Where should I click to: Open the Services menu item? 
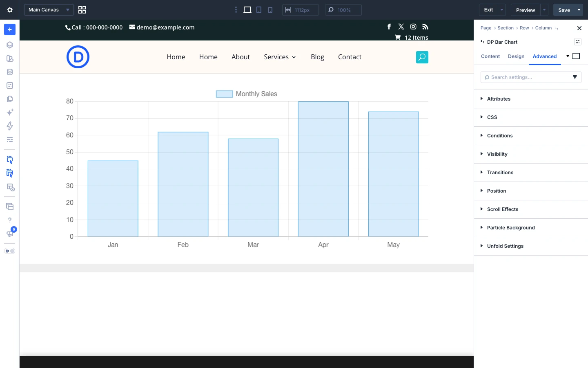pyautogui.click(x=280, y=57)
